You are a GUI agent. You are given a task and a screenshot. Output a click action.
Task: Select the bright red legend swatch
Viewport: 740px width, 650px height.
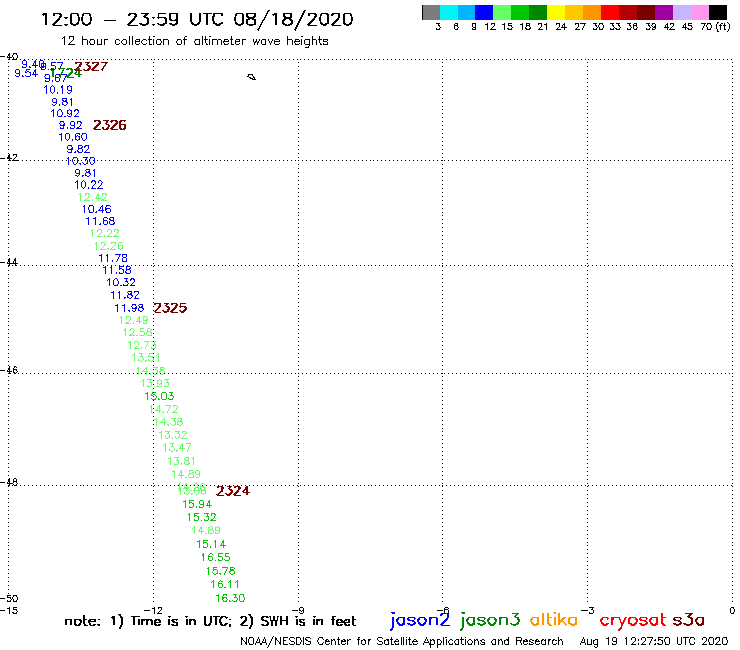(x=610, y=12)
